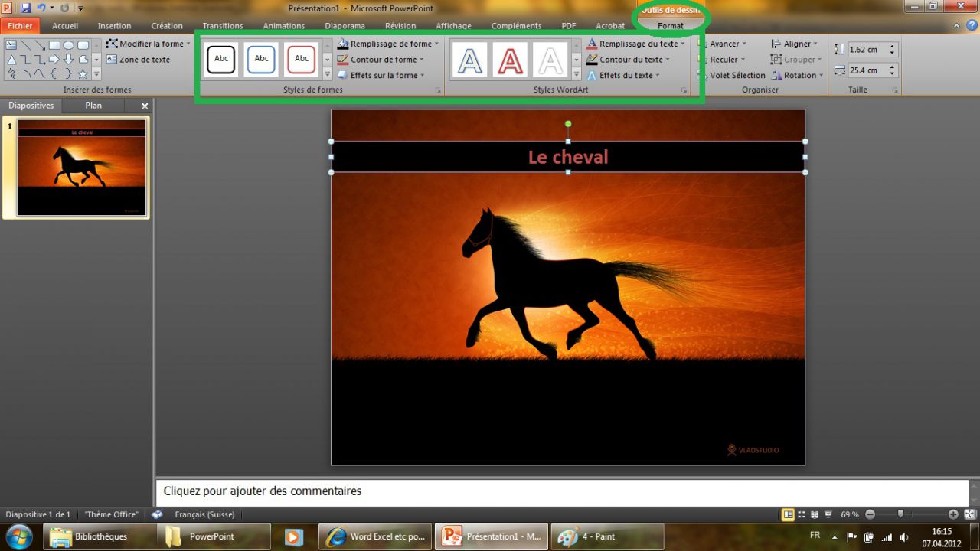980x551 pixels.
Task: Expand Remplissage de forme dropdown
Action: coord(436,44)
